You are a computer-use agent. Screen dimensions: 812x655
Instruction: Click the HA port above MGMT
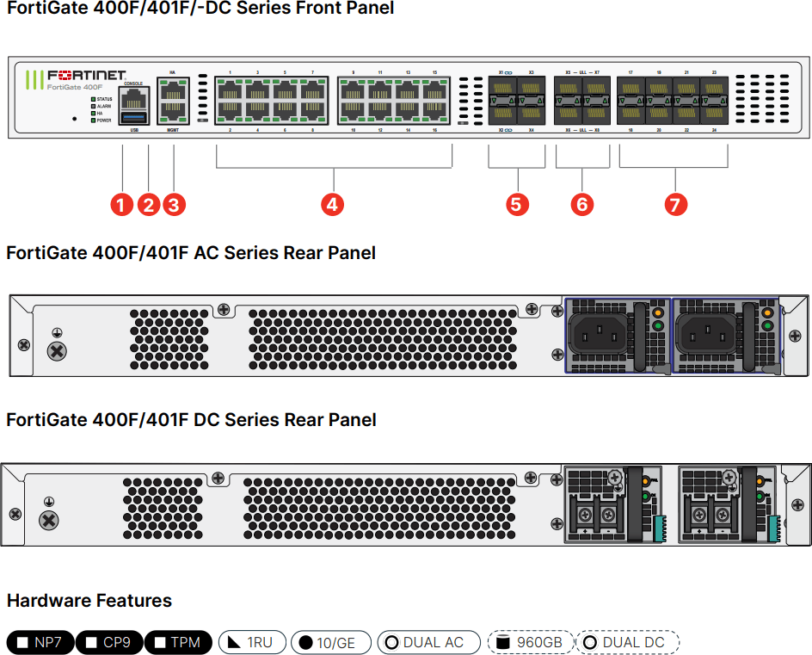(173, 91)
